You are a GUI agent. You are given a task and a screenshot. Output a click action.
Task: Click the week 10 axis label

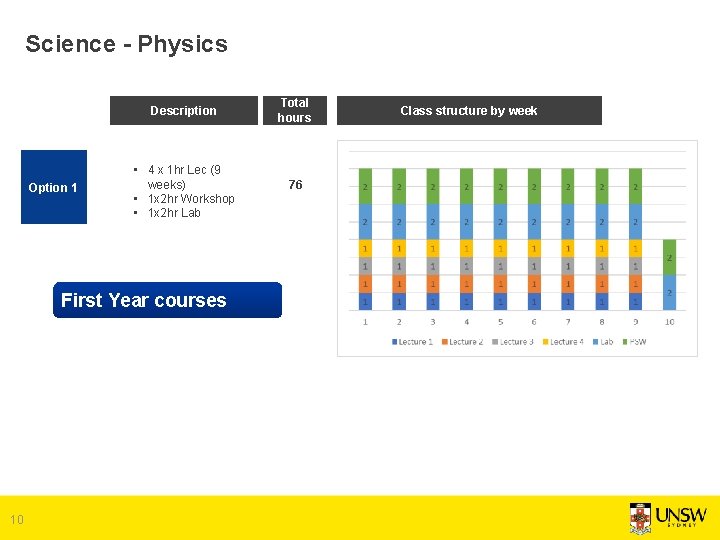point(669,322)
